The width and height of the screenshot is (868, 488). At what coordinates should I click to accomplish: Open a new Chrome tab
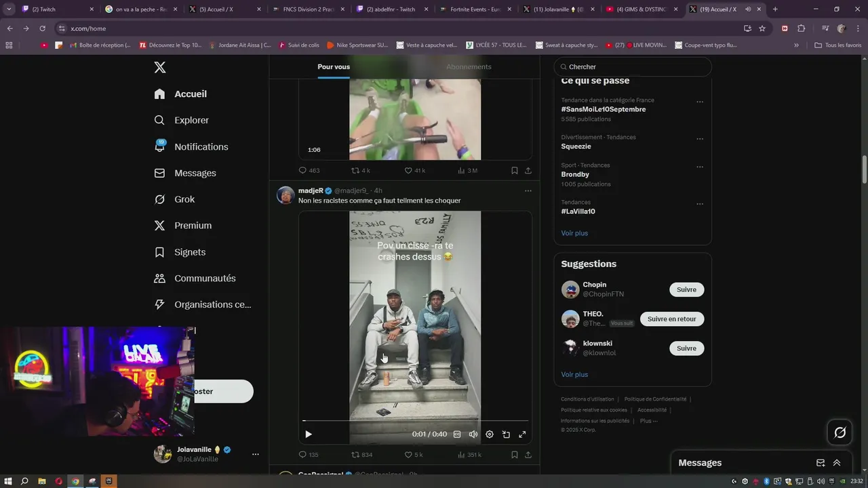point(775,9)
